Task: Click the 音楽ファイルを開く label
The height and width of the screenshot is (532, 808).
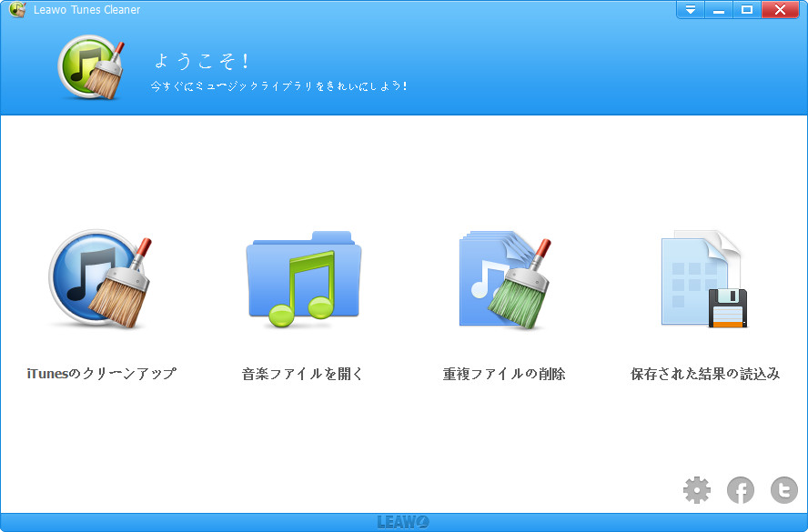Action: [x=302, y=374]
